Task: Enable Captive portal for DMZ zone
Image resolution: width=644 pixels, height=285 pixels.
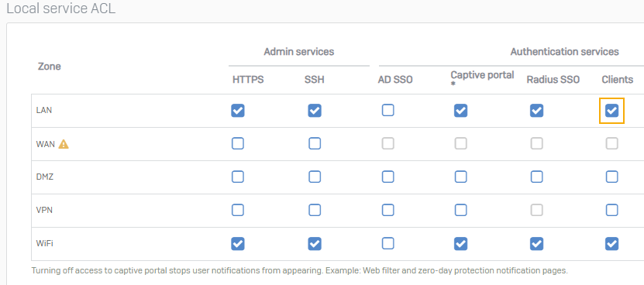Action: tap(461, 177)
